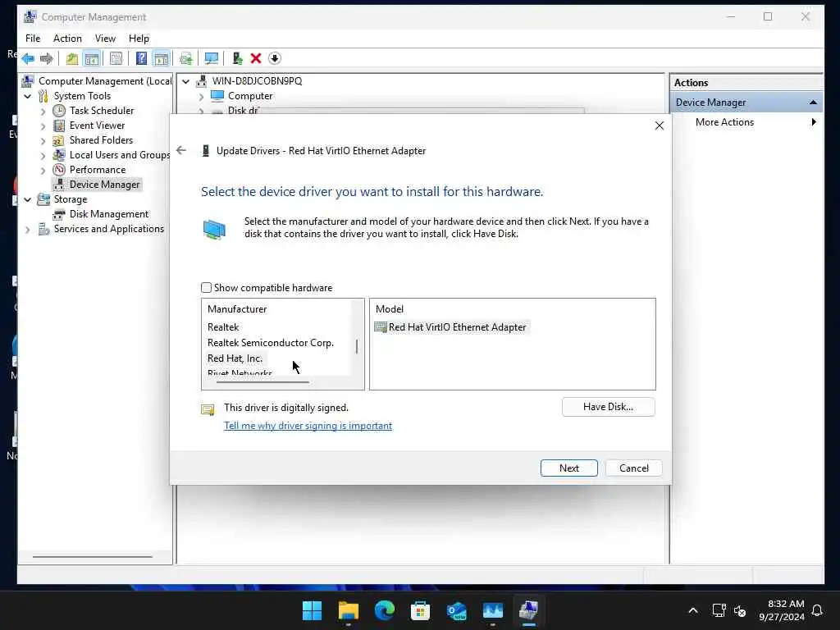840x630 pixels.
Task: Click the Manufacturer list horizontal scrollbar
Action: coord(262,382)
